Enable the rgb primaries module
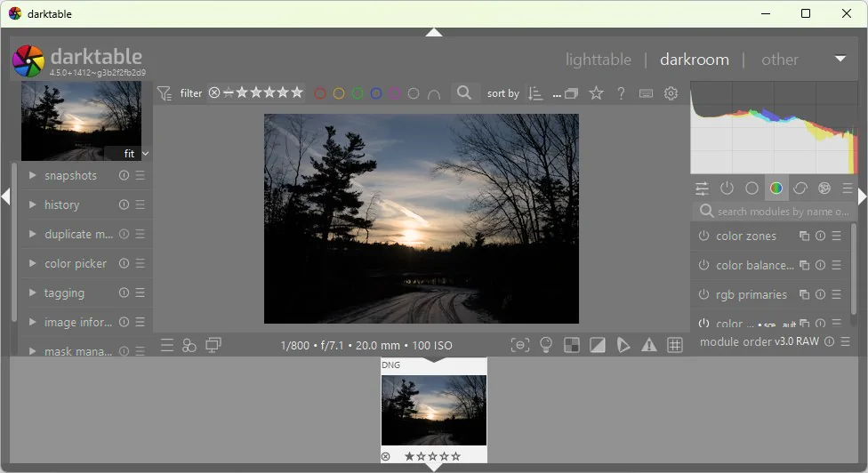 click(703, 294)
